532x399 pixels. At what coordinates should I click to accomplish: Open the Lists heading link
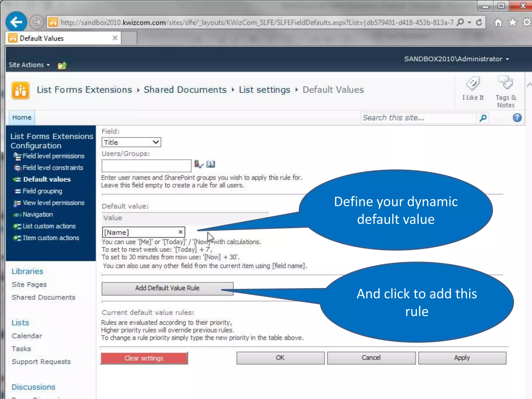point(20,323)
